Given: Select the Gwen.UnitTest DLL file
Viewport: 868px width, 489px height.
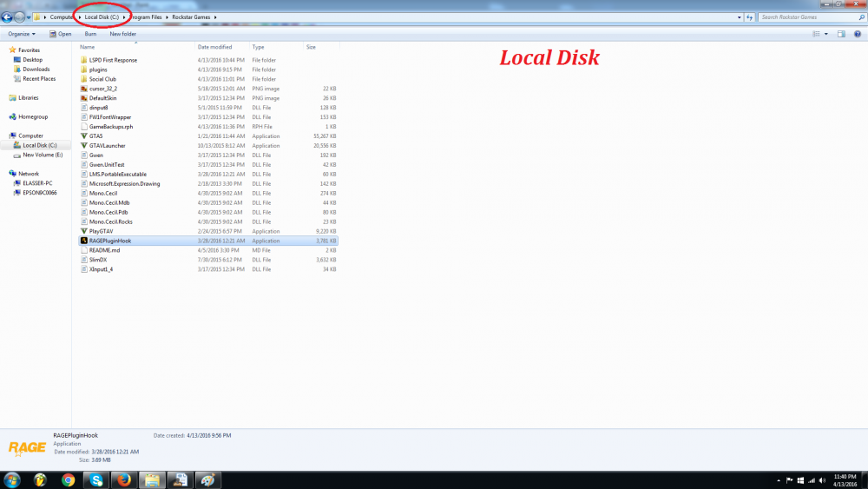Looking at the screenshot, I should click(107, 164).
